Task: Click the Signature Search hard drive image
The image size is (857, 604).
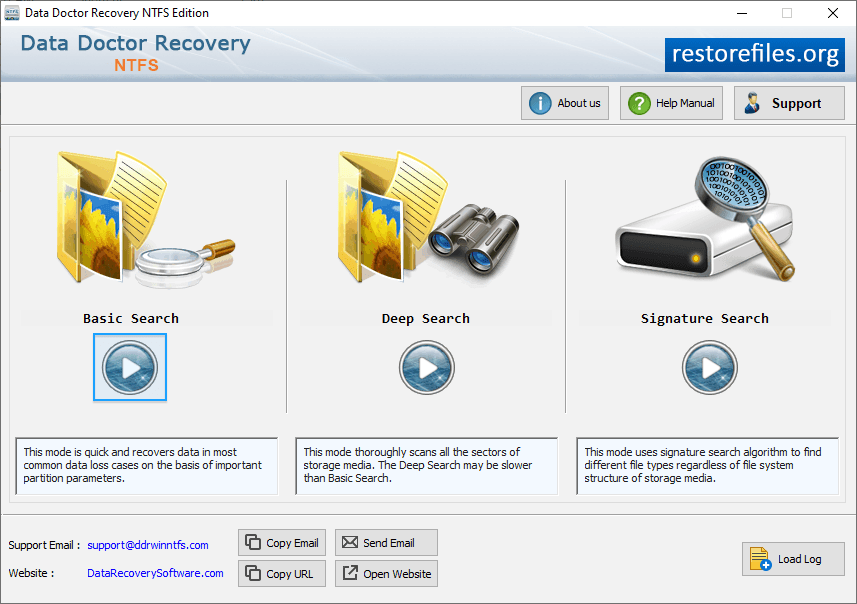Action: pos(706,219)
